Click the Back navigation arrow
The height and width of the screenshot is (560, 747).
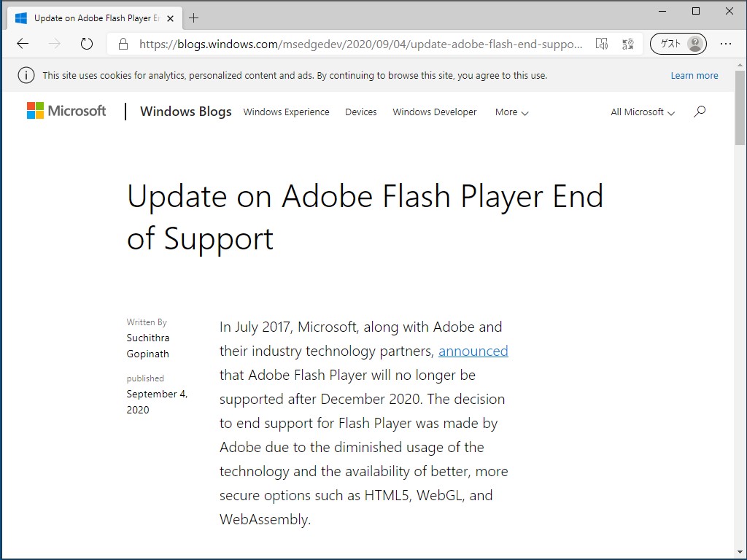23,44
